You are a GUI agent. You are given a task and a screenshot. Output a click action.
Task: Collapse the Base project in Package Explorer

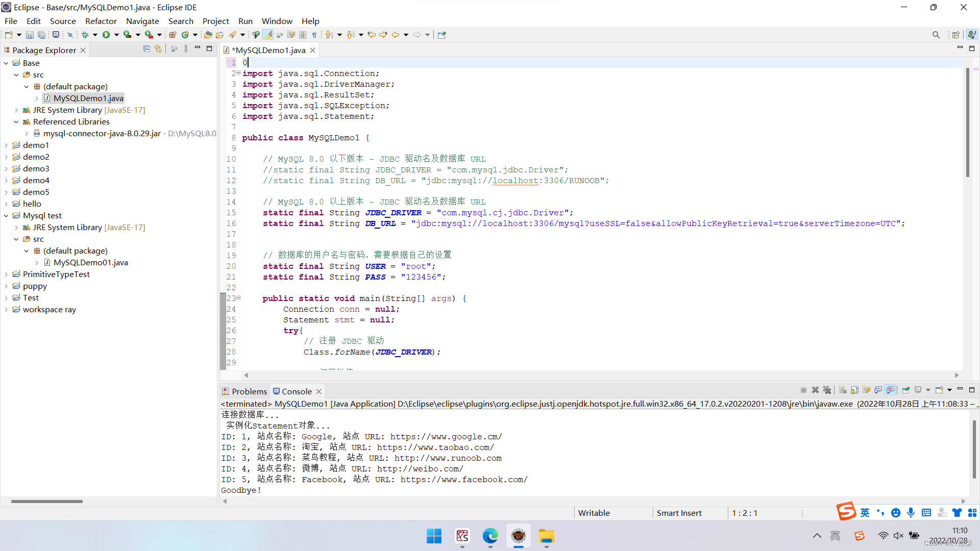[6, 63]
